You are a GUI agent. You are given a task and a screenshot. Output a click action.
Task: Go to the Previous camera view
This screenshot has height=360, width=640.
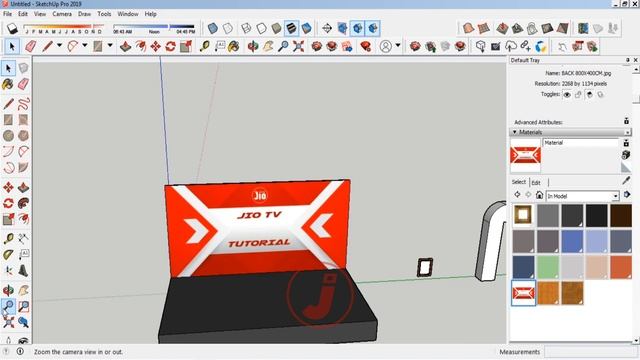(23, 322)
